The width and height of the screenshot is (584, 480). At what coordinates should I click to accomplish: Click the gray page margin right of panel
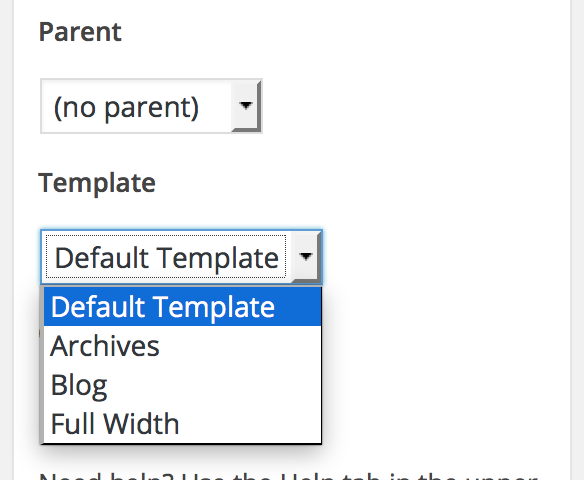click(577, 240)
